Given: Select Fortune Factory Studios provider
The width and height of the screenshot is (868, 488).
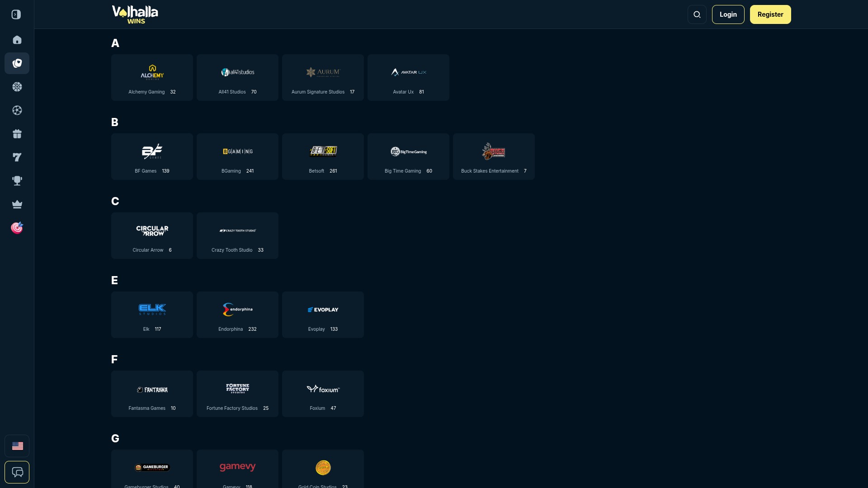Looking at the screenshot, I should 237,394.
